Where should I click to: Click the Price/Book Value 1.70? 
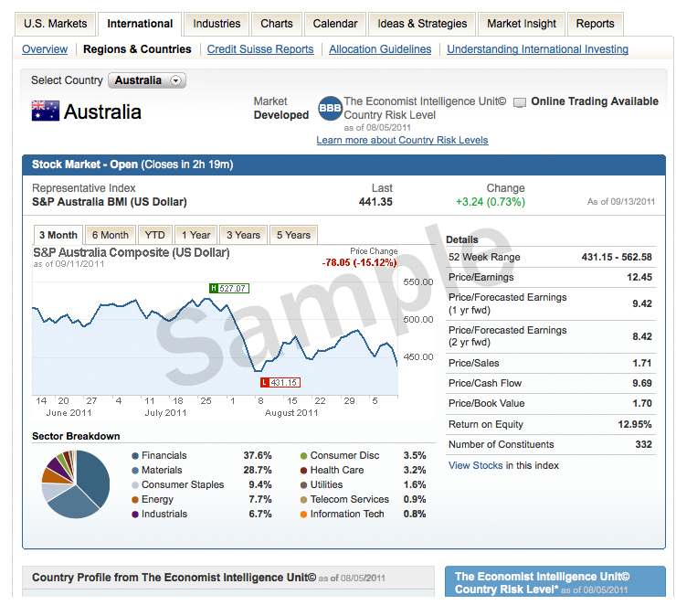642,404
